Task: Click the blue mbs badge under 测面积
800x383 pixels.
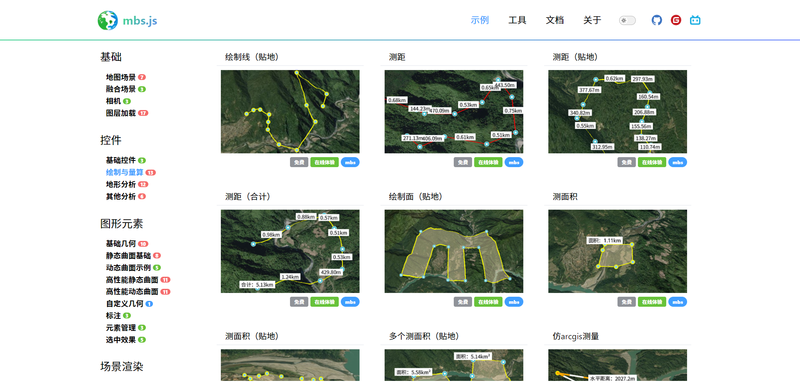Action: coord(678,302)
